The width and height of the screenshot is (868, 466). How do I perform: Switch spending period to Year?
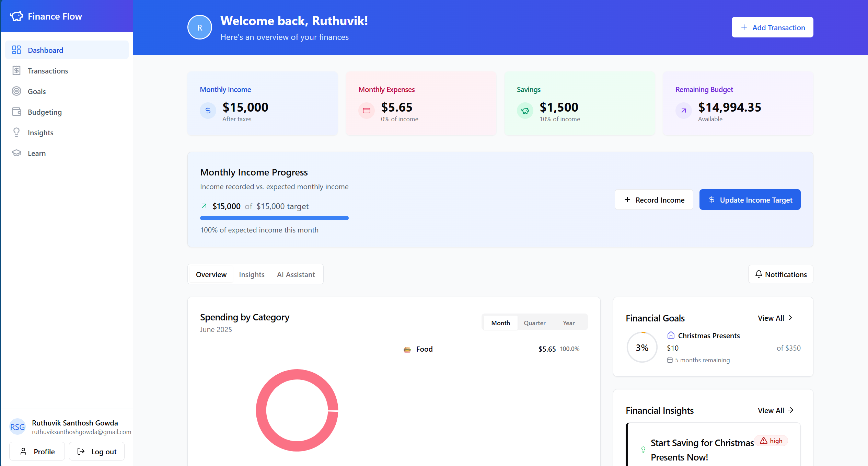click(568, 323)
